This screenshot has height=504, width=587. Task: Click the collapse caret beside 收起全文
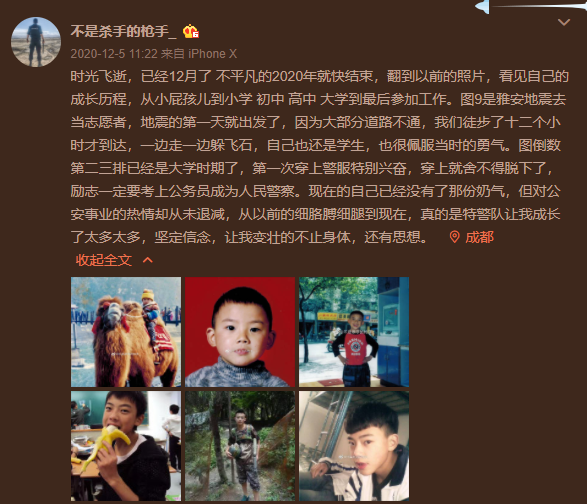pos(148,260)
